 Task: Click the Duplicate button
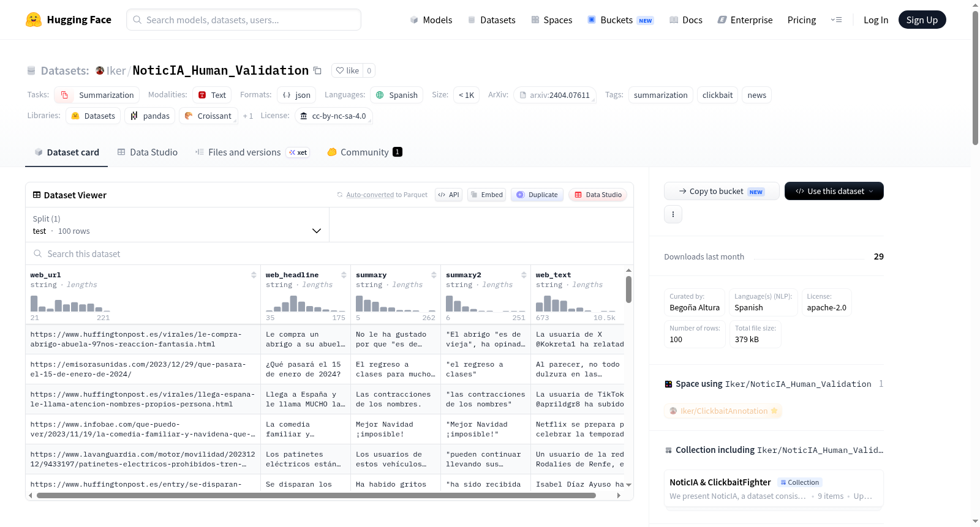click(x=537, y=195)
